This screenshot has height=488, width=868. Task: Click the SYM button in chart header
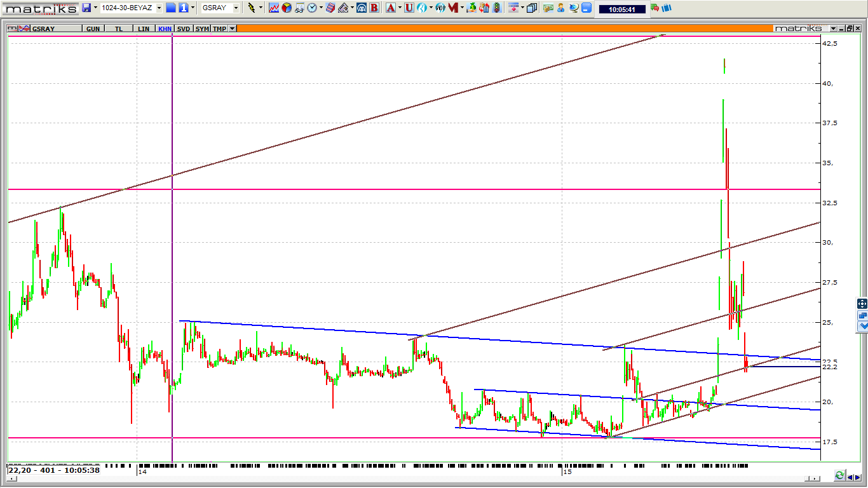[x=202, y=29]
